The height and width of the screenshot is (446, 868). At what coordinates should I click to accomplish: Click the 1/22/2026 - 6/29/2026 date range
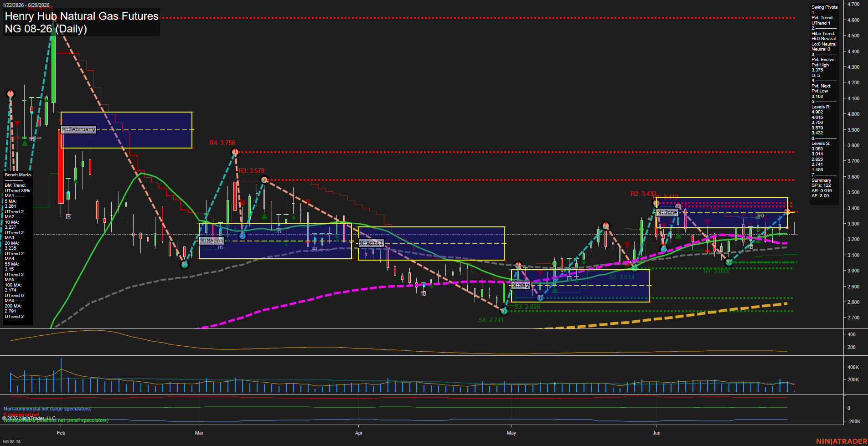tap(26, 5)
